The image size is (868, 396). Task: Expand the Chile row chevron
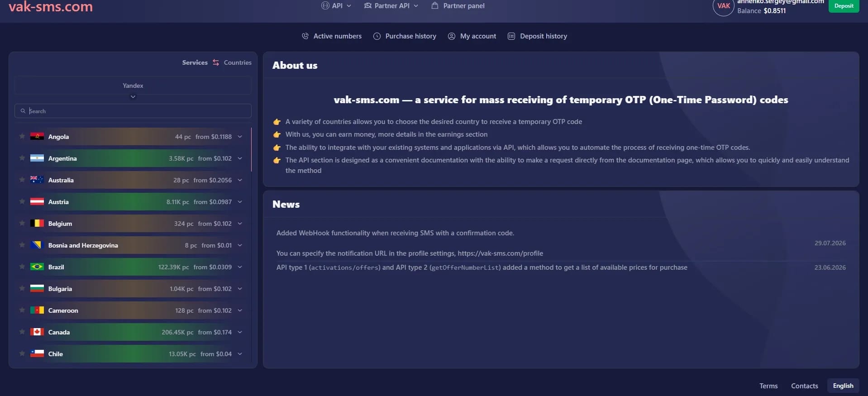pos(240,354)
